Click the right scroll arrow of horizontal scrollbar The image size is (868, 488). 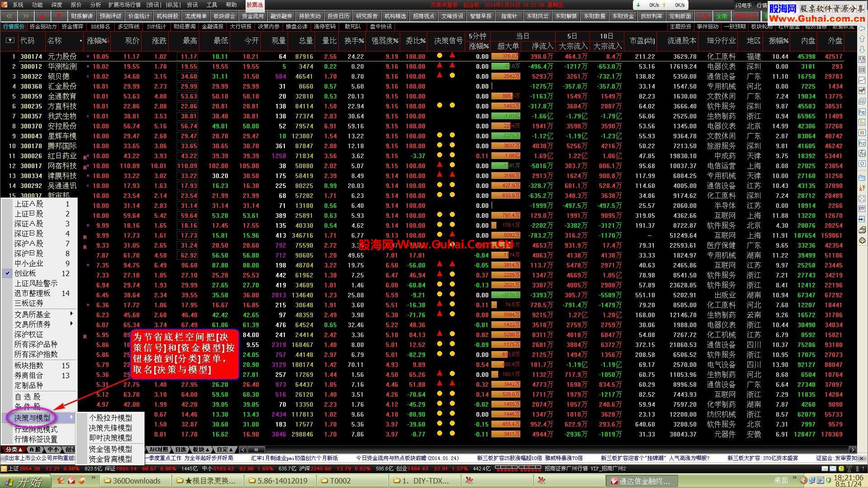[853, 450]
